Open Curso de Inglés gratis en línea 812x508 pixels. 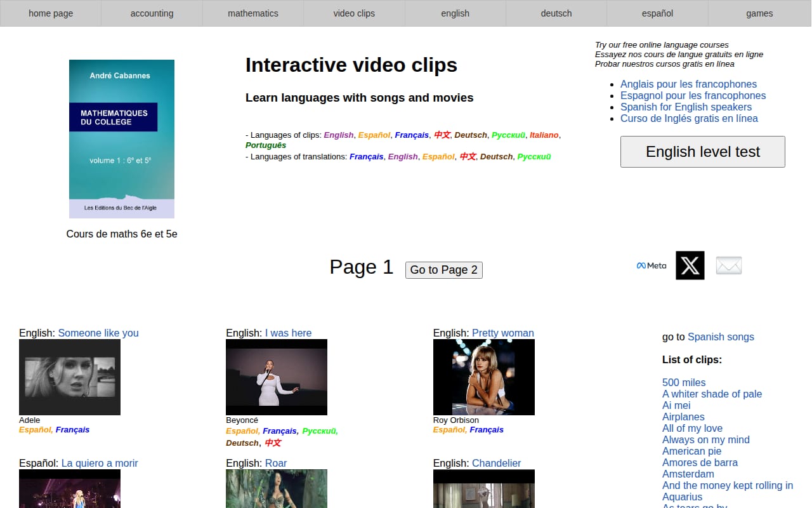pos(689,118)
